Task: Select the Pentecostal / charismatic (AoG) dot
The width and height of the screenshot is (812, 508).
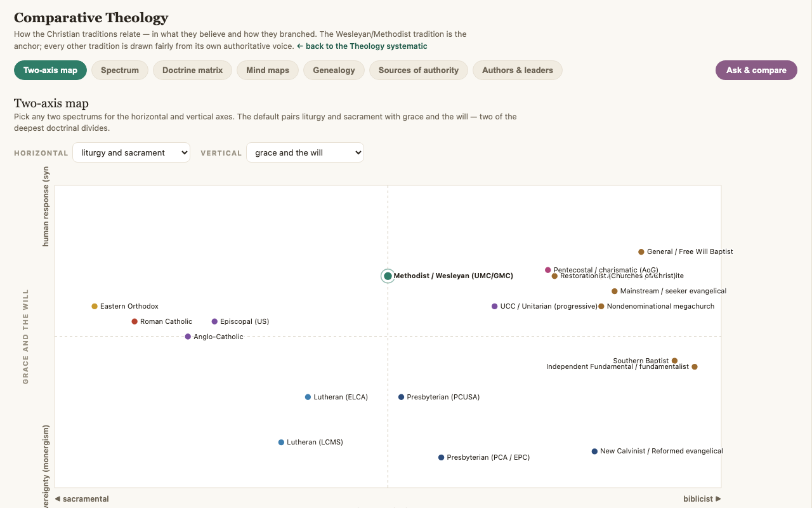Action: [x=548, y=270]
